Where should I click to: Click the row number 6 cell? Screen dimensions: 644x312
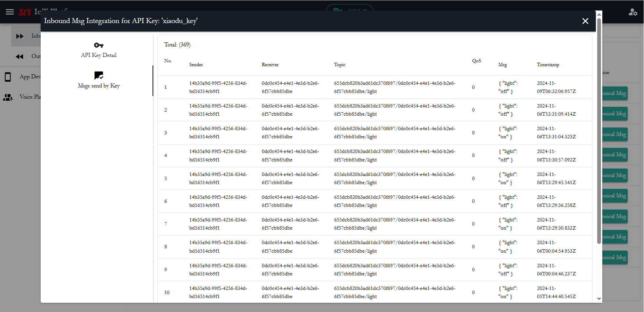166,201
